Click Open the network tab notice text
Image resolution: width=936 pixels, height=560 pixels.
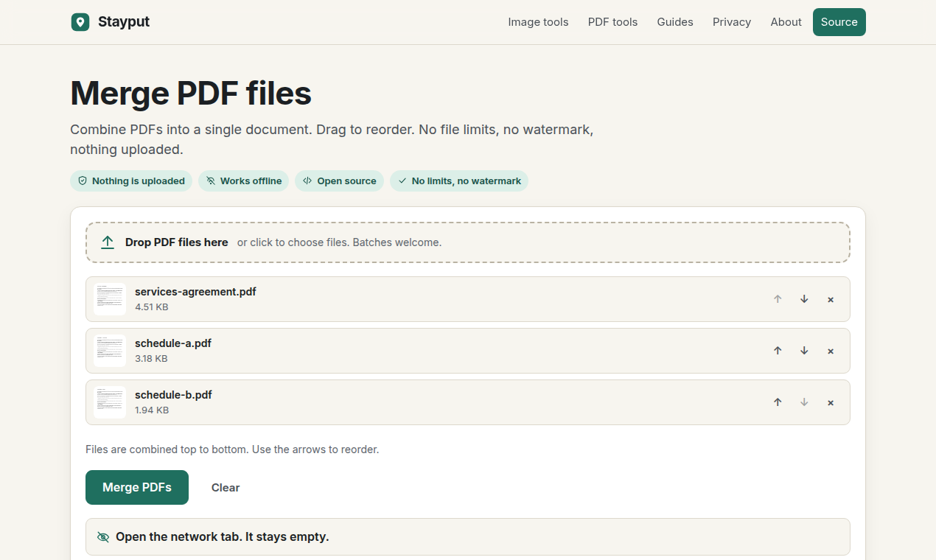pos(223,537)
